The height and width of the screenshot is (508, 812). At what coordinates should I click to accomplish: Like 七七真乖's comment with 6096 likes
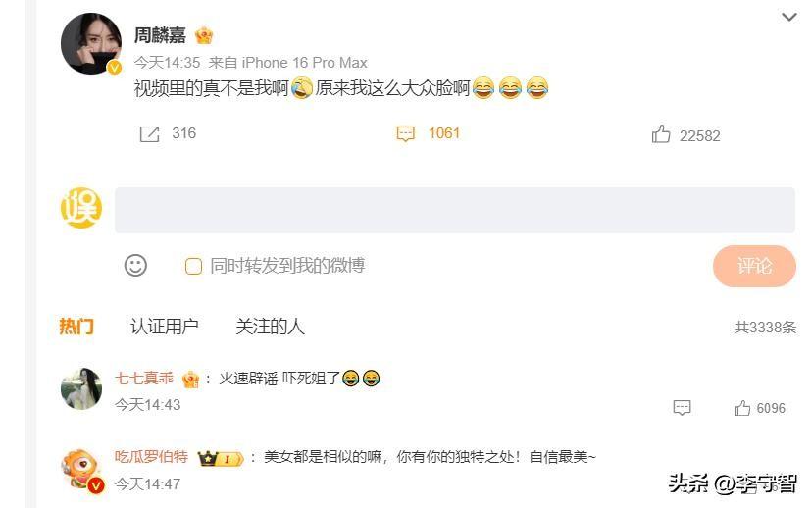coord(742,408)
